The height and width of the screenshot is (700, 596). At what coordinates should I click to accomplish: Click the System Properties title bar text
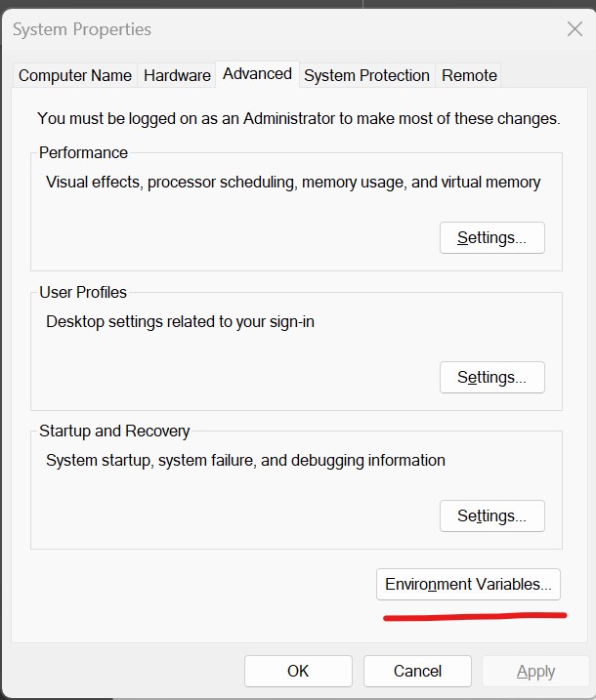pos(82,29)
